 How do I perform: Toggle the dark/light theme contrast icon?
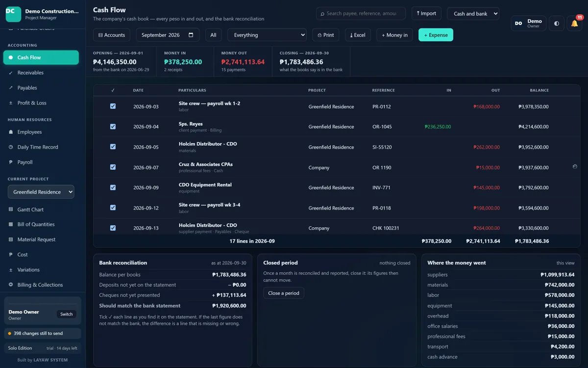pyautogui.click(x=556, y=24)
